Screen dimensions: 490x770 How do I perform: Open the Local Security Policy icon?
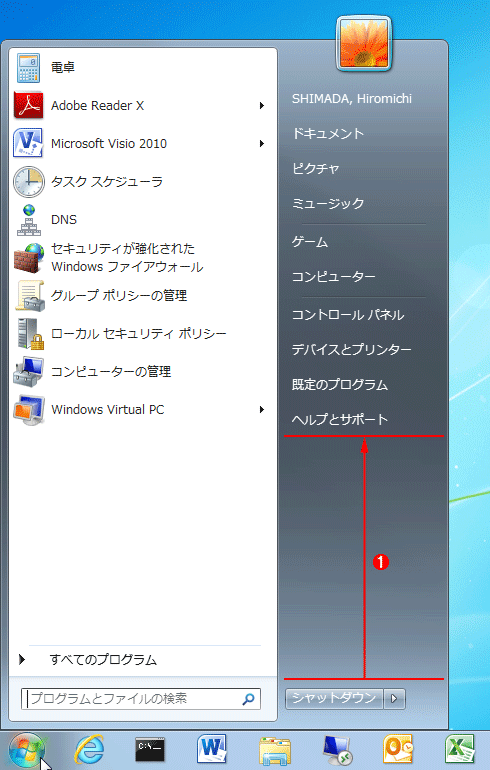click(30, 334)
